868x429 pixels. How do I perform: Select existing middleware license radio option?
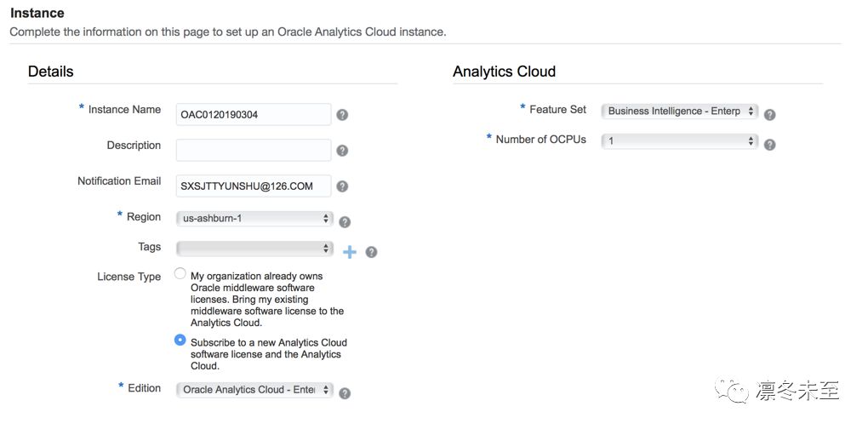(x=180, y=273)
